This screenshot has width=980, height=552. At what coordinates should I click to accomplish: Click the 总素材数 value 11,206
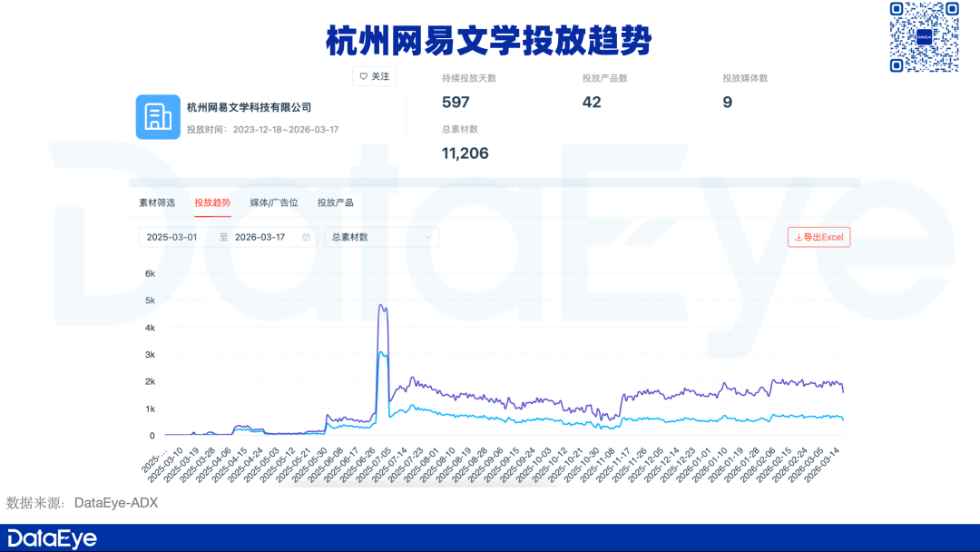465,153
